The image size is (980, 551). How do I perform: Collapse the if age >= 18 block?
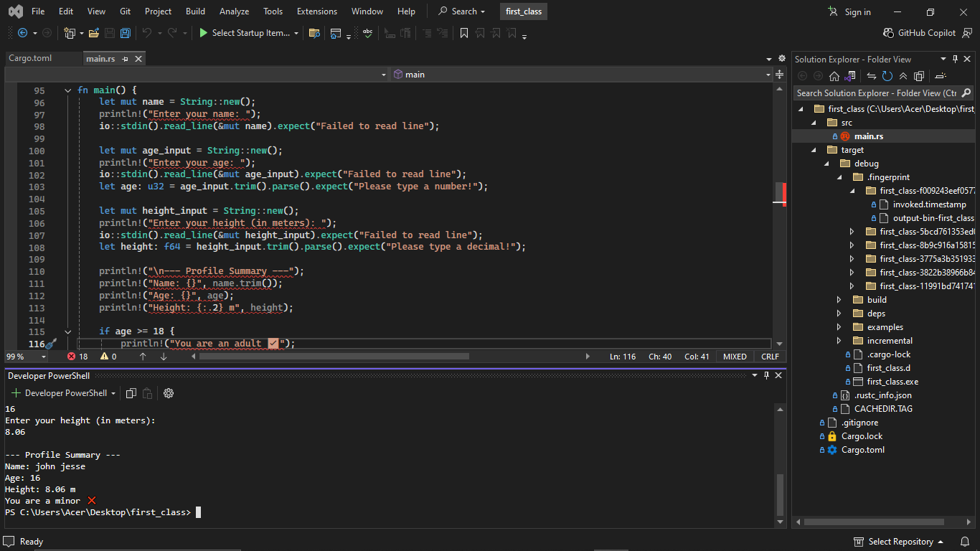point(68,331)
